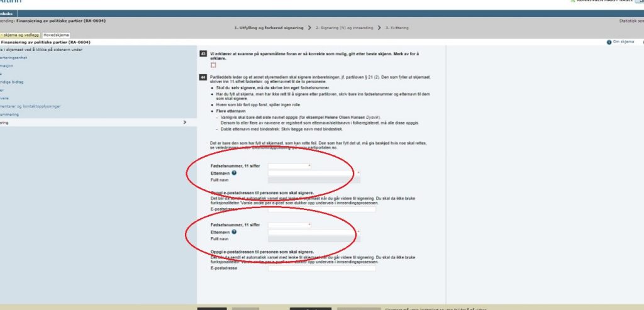This screenshot has height=310, width=644.
Task: Tick the declaration checkbox under question 43
Action: tap(214, 65)
